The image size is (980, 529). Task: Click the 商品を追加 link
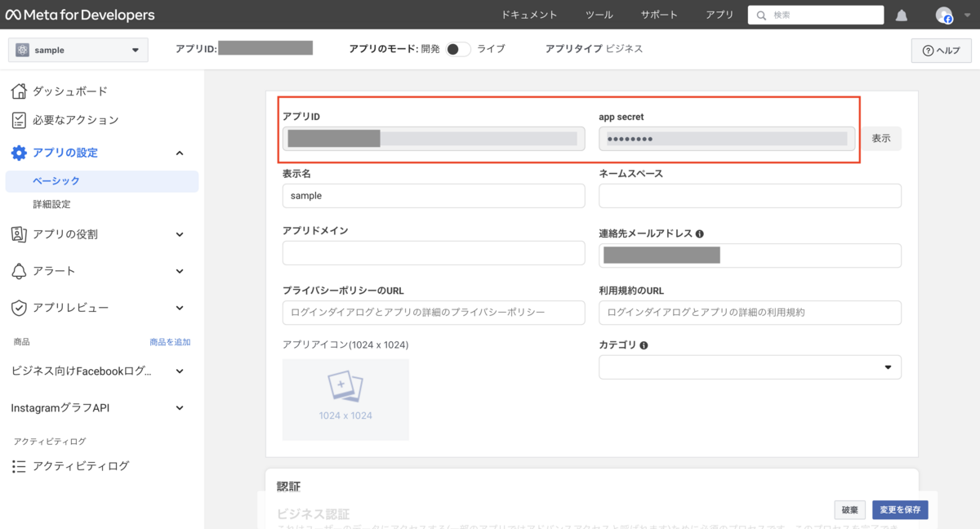tap(170, 342)
